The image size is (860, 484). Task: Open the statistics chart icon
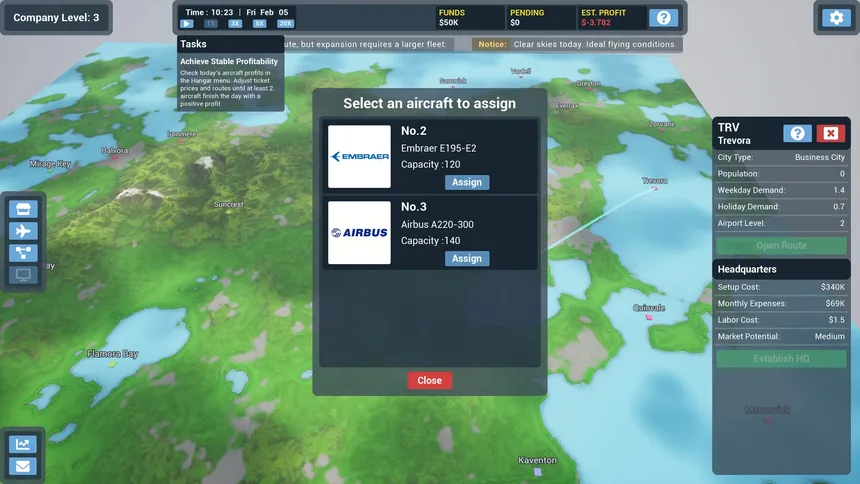tap(23, 444)
